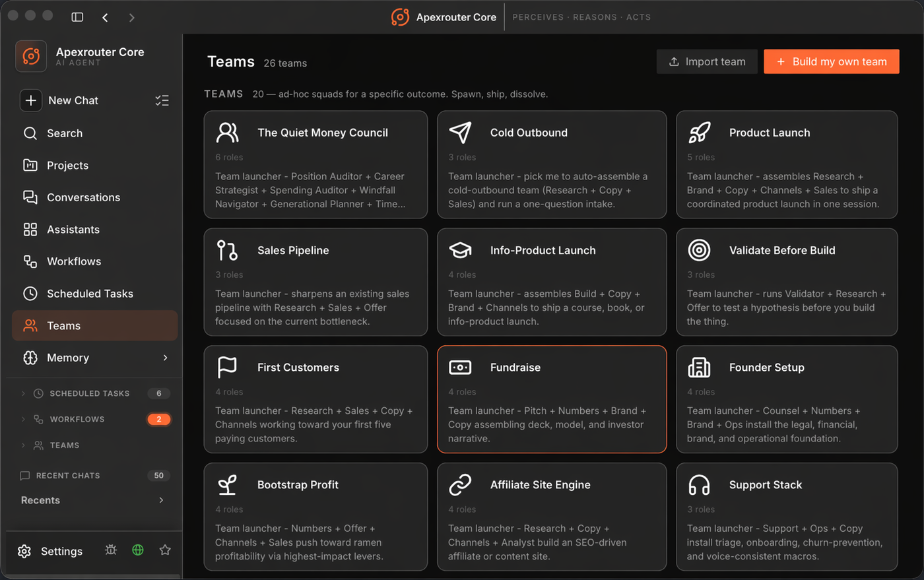Viewport: 924px width, 580px height.
Task: Open Workflows in the sidebar
Action: tap(95, 261)
